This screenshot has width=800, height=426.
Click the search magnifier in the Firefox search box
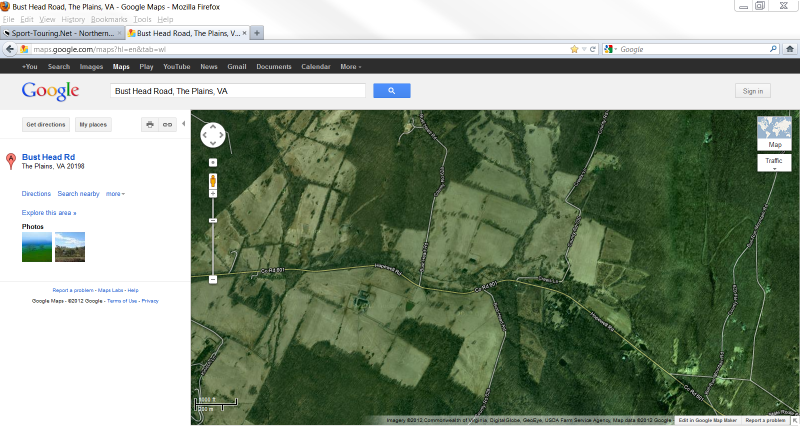[x=773, y=49]
